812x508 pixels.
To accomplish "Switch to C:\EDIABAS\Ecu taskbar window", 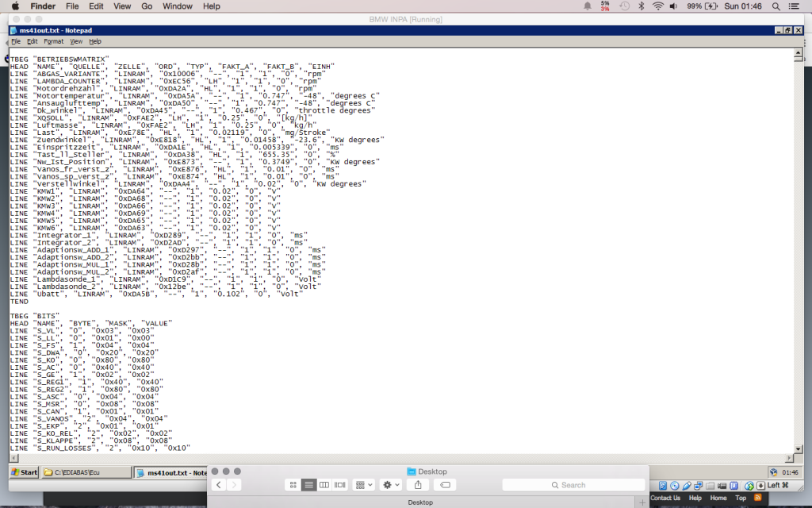I will coord(86,472).
